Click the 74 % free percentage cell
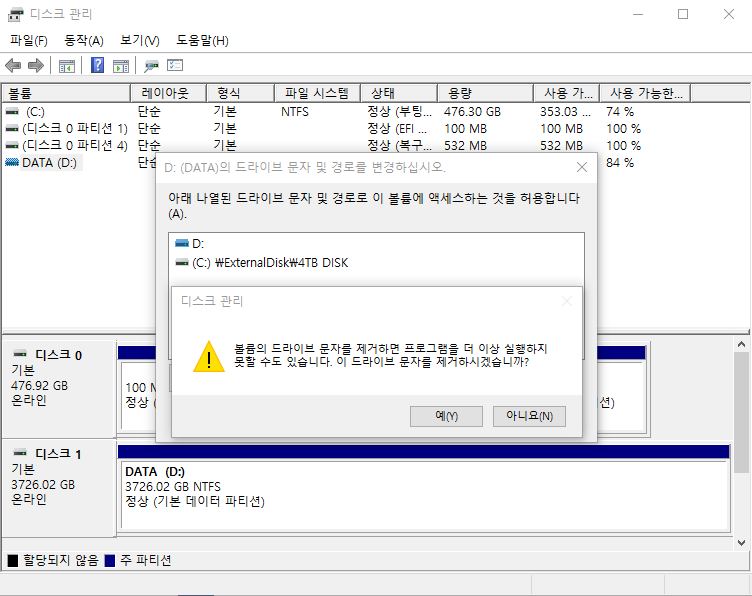The height and width of the screenshot is (596, 752). 620,112
